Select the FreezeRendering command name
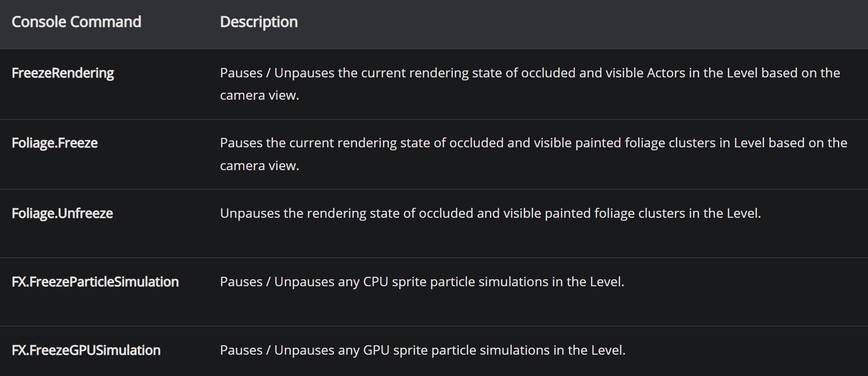The width and height of the screenshot is (868, 376). (x=63, y=73)
